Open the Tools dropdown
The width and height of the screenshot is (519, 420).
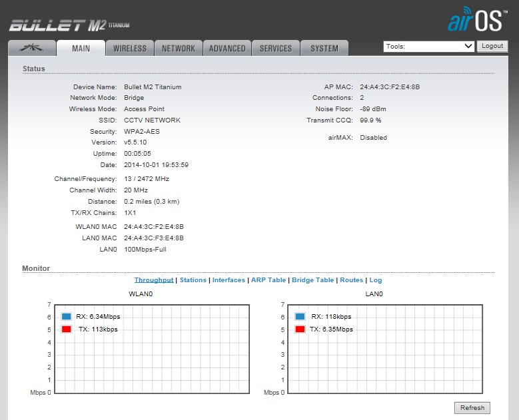[429, 47]
